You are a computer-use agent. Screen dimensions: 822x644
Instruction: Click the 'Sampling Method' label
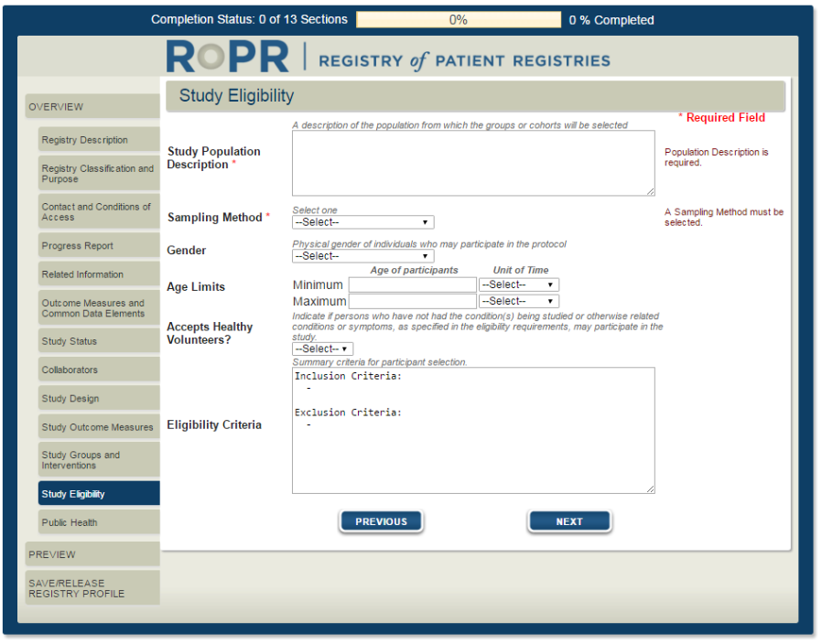[x=214, y=218]
